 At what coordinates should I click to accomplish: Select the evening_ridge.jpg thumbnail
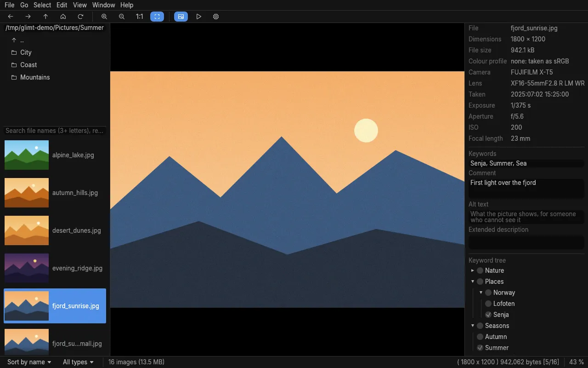click(x=55, y=268)
